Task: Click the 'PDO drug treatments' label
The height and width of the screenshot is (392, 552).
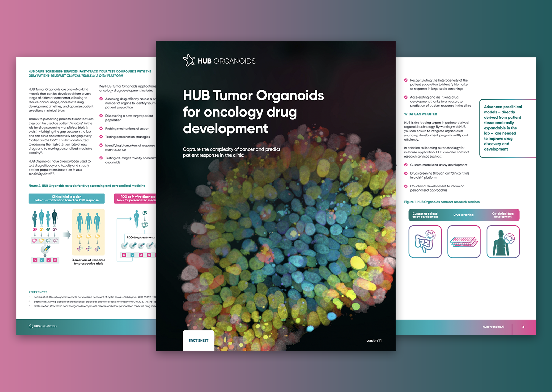Action: pyautogui.click(x=141, y=237)
